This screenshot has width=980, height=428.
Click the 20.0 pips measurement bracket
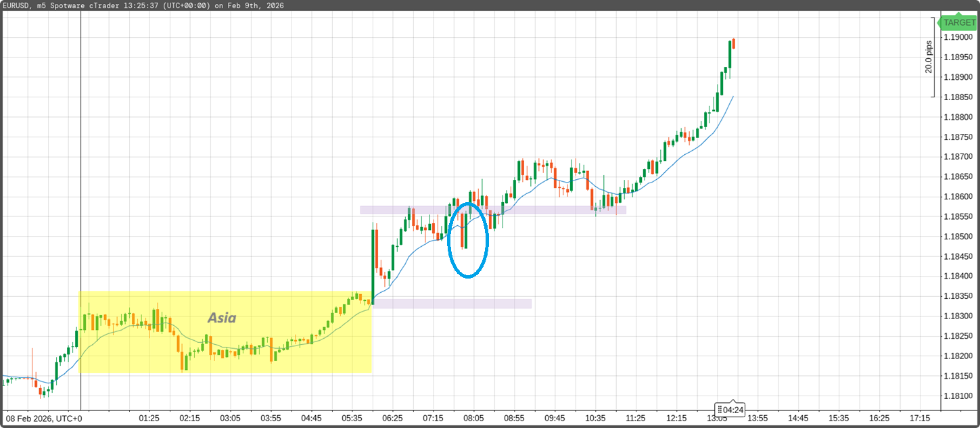(x=933, y=57)
